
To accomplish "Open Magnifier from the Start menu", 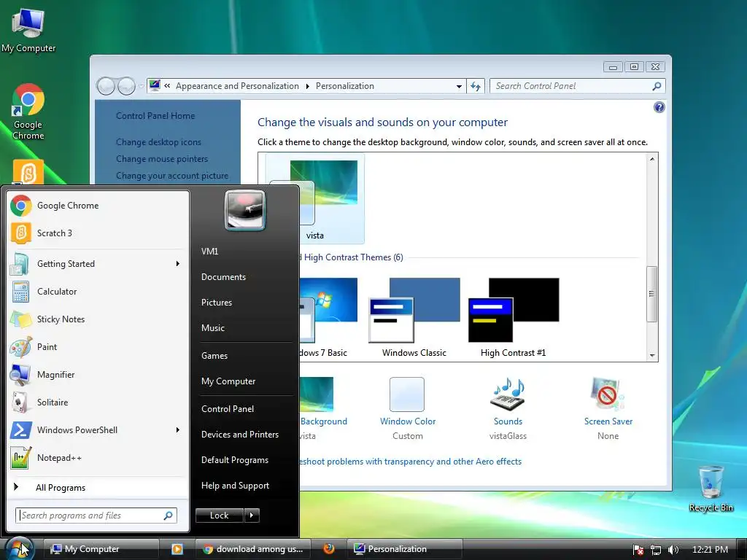I will click(98, 375).
